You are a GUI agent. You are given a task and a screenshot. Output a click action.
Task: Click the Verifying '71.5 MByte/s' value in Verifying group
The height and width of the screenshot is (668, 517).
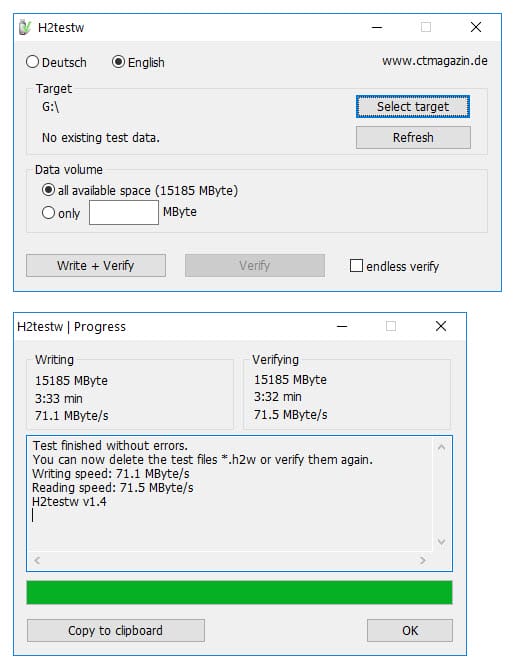(290, 415)
